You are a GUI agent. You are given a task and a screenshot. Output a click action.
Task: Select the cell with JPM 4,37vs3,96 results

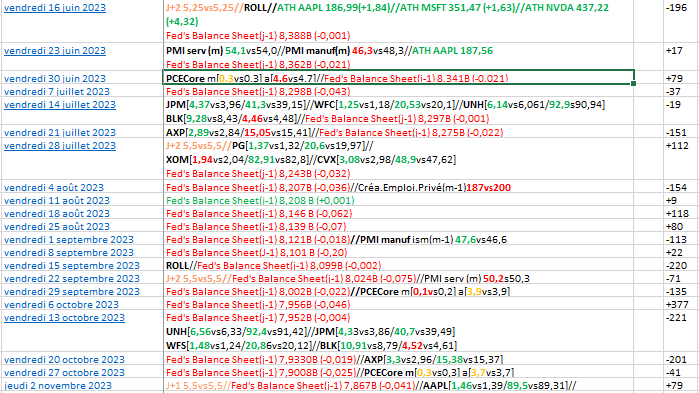point(399,112)
